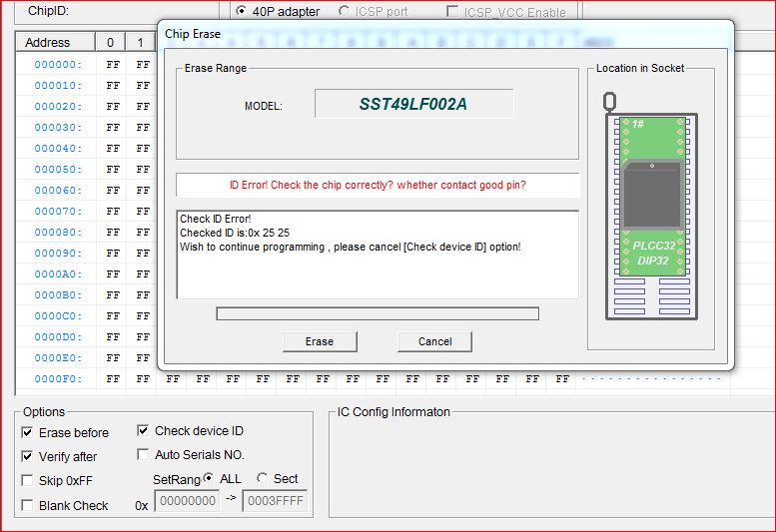The width and height of the screenshot is (776, 532).
Task: Select address row 0000C0:
Action: 58,316
